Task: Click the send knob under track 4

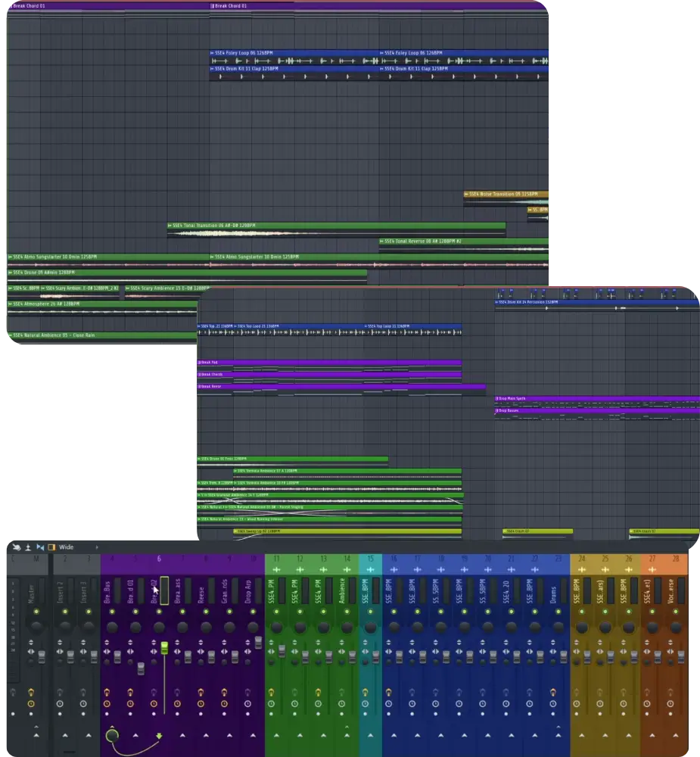Action: click(x=112, y=734)
